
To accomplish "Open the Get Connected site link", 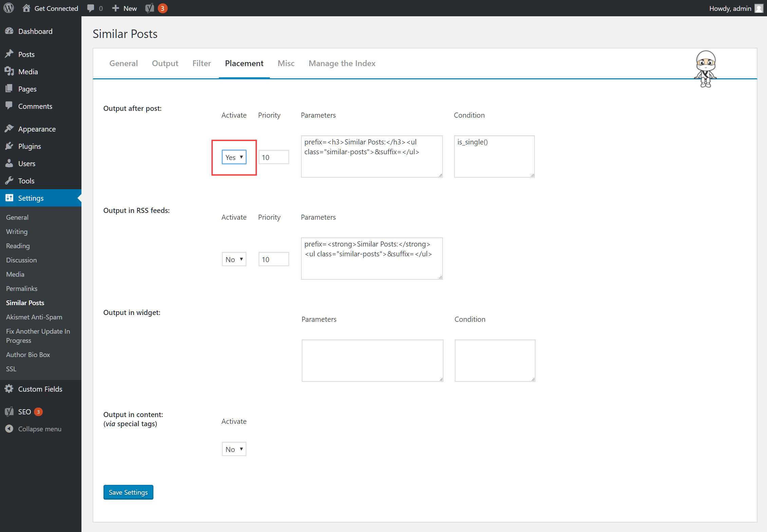I will coord(56,8).
